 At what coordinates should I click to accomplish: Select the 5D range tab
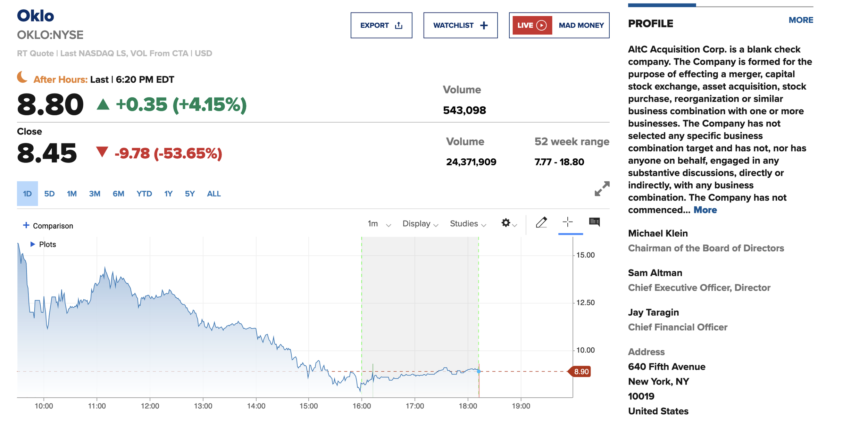(49, 193)
